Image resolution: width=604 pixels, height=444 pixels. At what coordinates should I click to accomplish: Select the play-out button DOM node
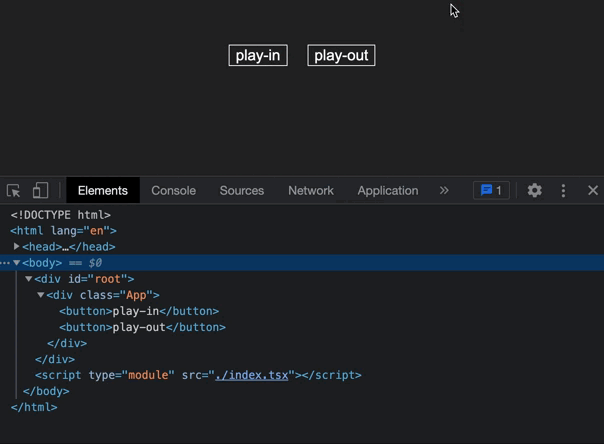pos(143,327)
